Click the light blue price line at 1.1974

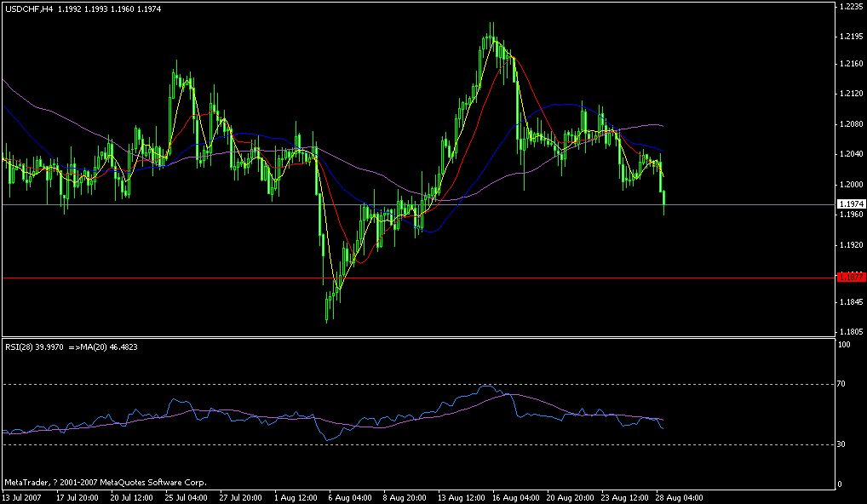click(x=256, y=203)
